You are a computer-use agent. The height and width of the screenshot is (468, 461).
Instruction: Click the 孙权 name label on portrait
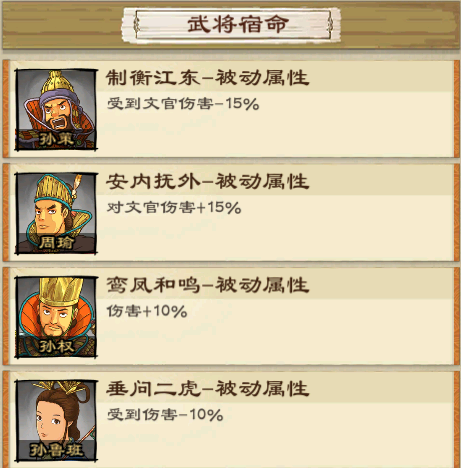click(x=56, y=346)
